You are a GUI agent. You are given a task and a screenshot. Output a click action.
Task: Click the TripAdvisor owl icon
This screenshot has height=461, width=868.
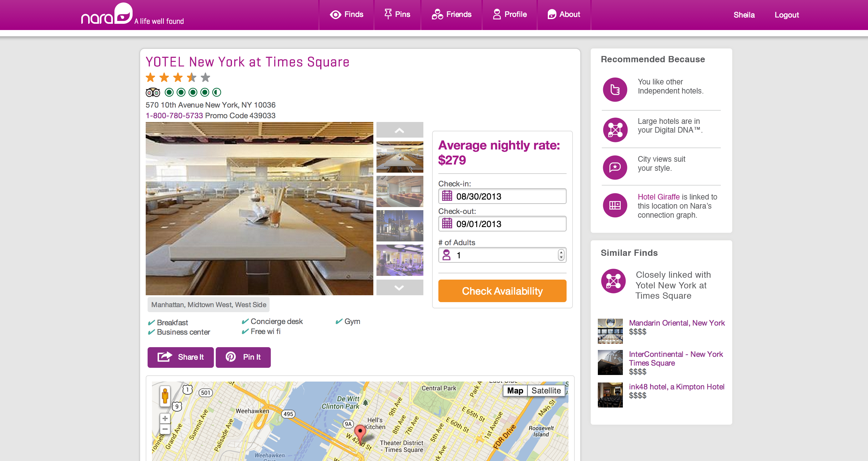153,92
